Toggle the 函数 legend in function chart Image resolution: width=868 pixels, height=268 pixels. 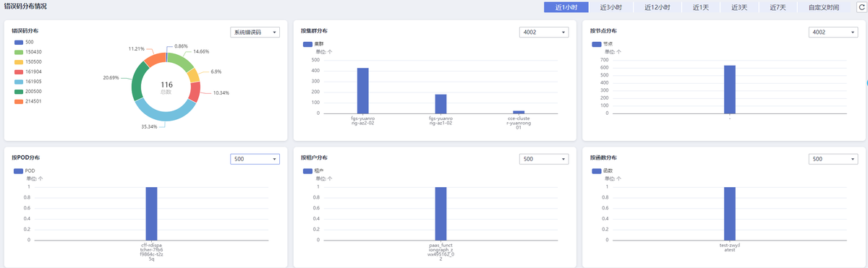click(x=603, y=170)
